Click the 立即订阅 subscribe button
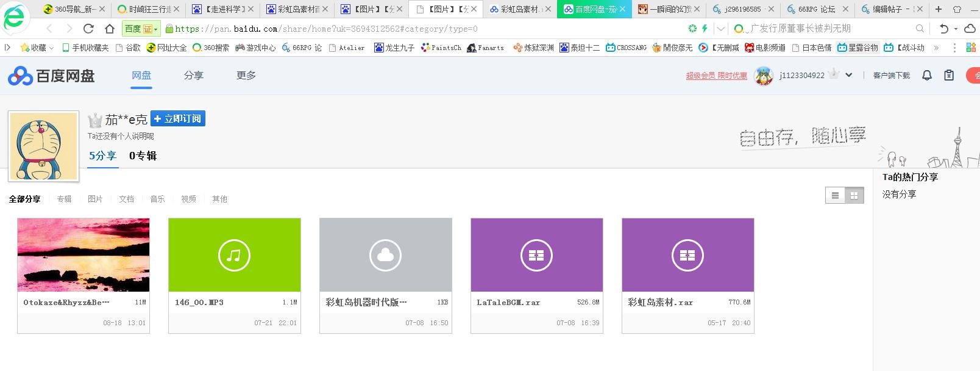The image size is (980, 371). 178,118
